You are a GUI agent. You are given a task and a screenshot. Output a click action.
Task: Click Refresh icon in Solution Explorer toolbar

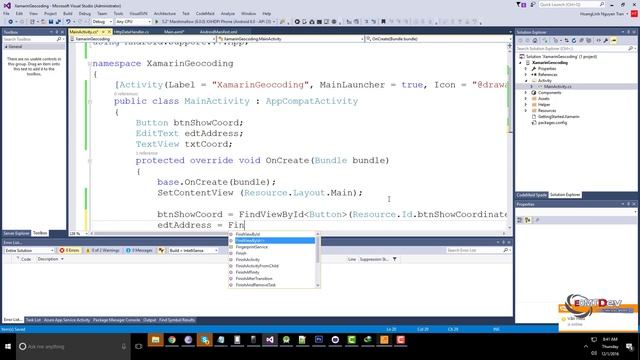click(x=574, y=40)
